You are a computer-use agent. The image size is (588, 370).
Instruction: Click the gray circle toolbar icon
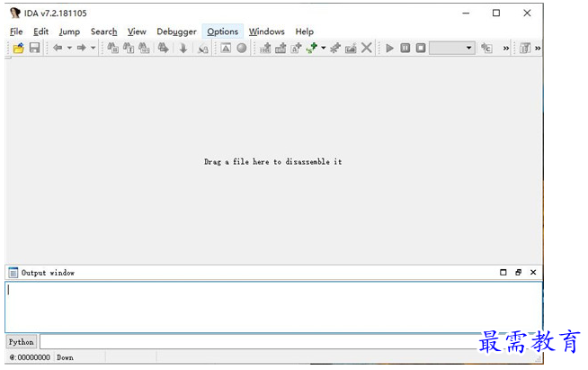click(x=242, y=48)
